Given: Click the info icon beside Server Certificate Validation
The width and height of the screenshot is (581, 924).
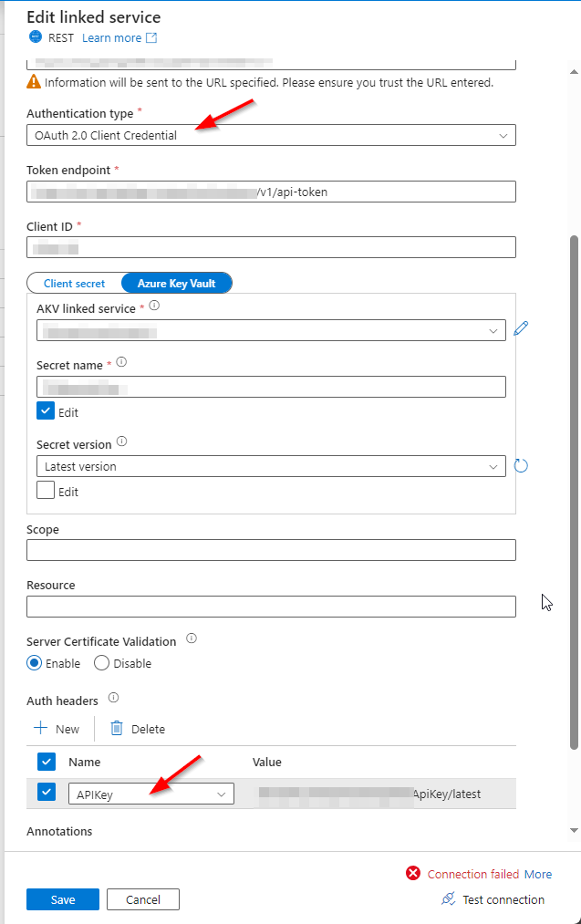Looking at the screenshot, I should (x=192, y=638).
